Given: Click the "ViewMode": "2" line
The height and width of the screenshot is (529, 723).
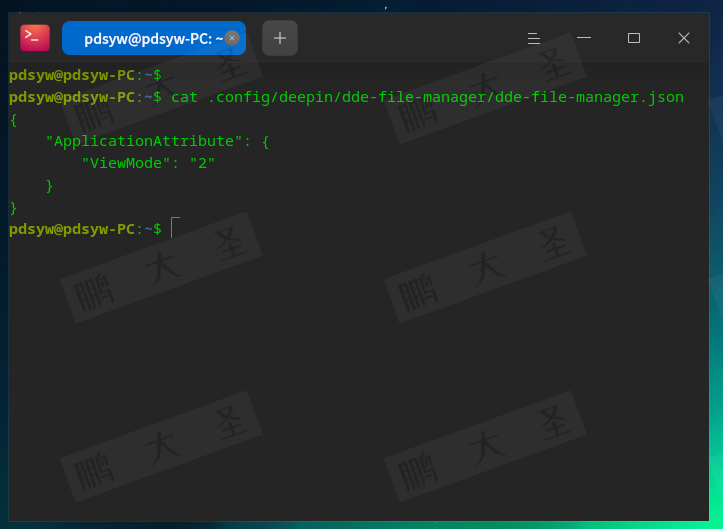Looking at the screenshot, I should (148, 163).
